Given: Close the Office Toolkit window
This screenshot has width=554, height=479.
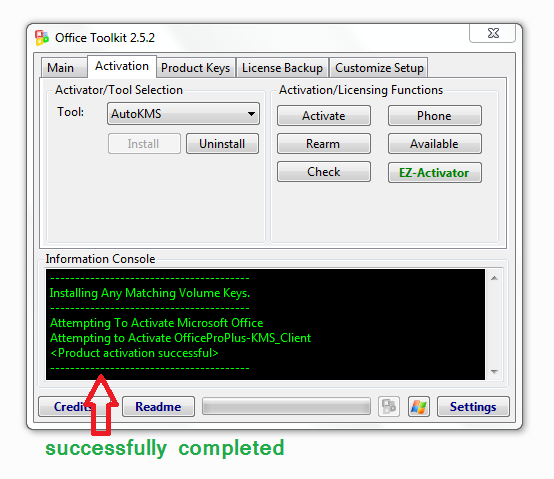Looking at the screenshot, I should [493, 33].
